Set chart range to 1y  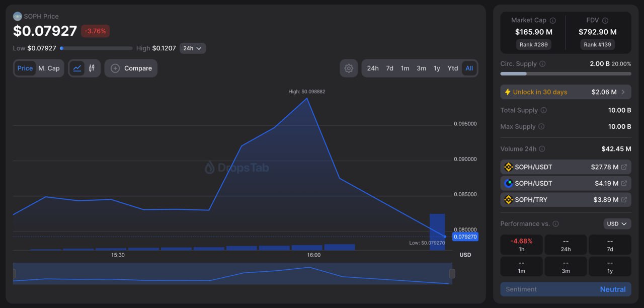click(437, 68)
